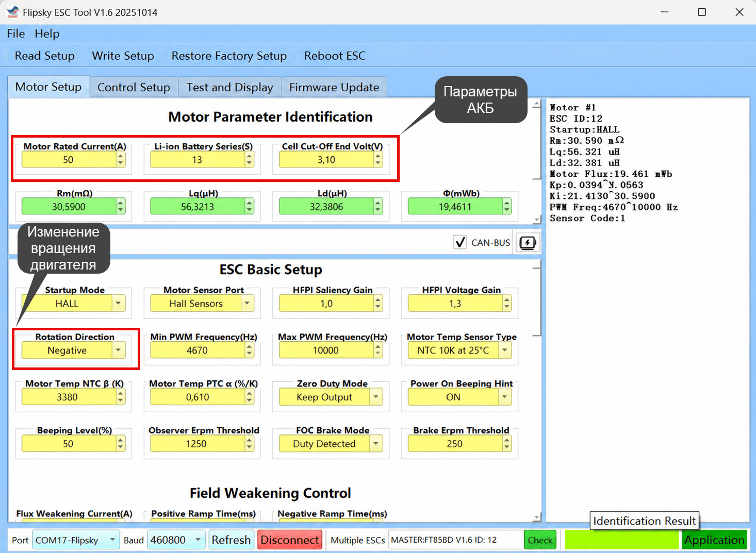The image size is (756, 553).
Task: Click the Refresh button
Action: point(231,540)
